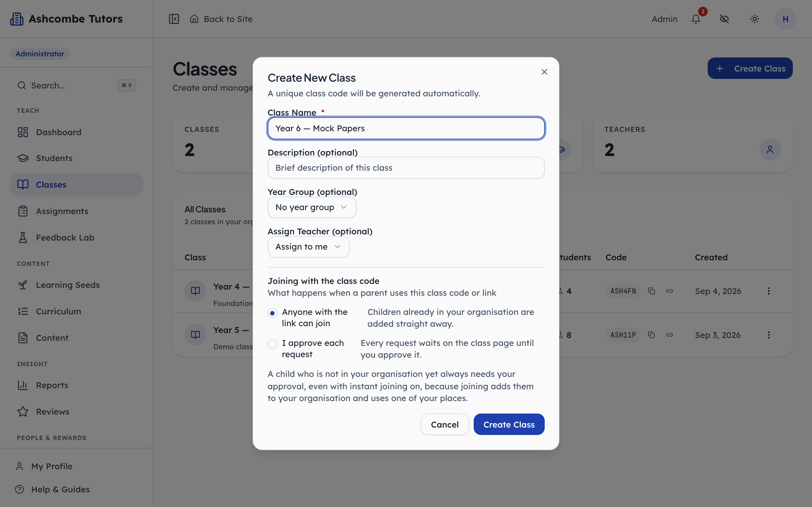The height and width of the screenshot is (507, 812).
Task: Switch theme with the sun icon
Action: point(754,19)
